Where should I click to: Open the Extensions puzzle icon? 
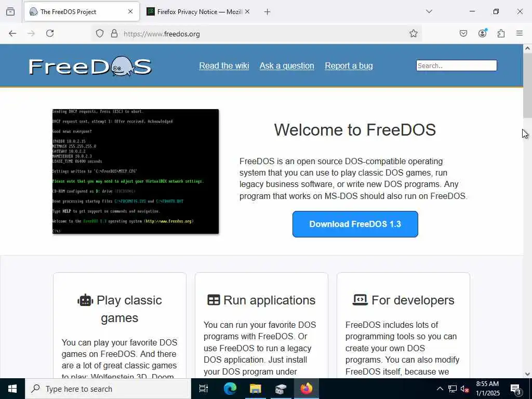(x=501, y=33)
